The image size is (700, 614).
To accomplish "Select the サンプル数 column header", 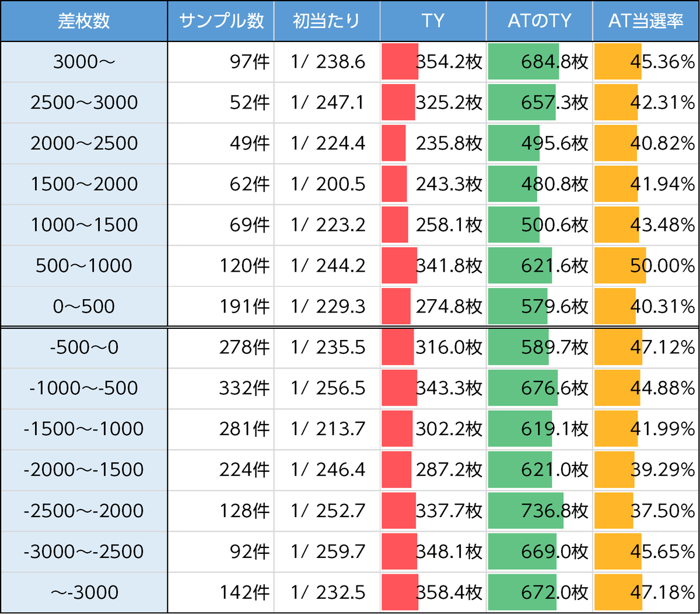I will (221, 21).
